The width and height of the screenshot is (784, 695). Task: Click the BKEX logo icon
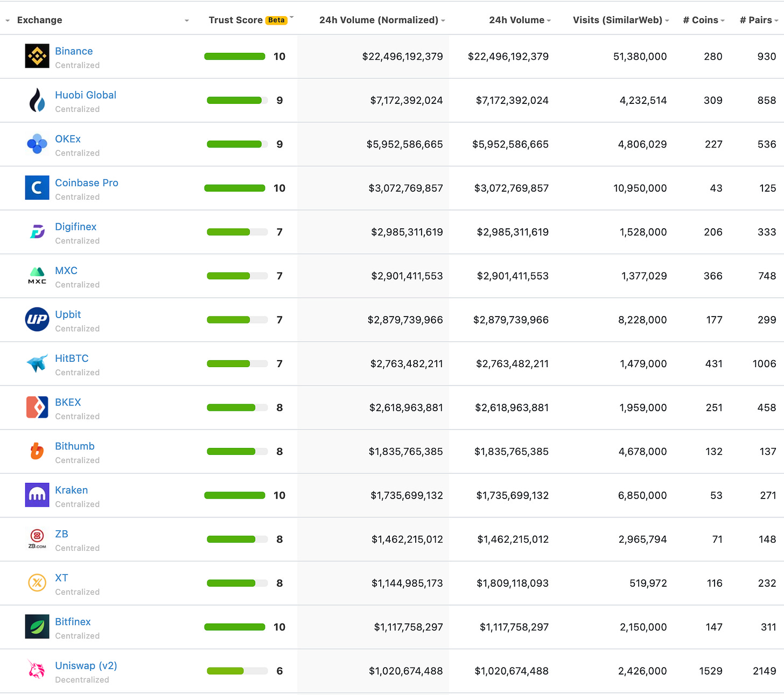[x=37, y=407]
